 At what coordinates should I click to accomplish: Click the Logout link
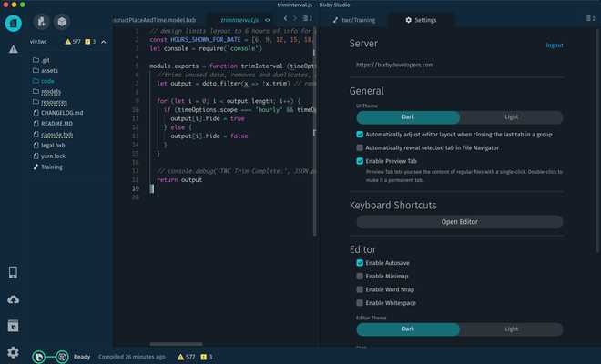tap(555, 45)
